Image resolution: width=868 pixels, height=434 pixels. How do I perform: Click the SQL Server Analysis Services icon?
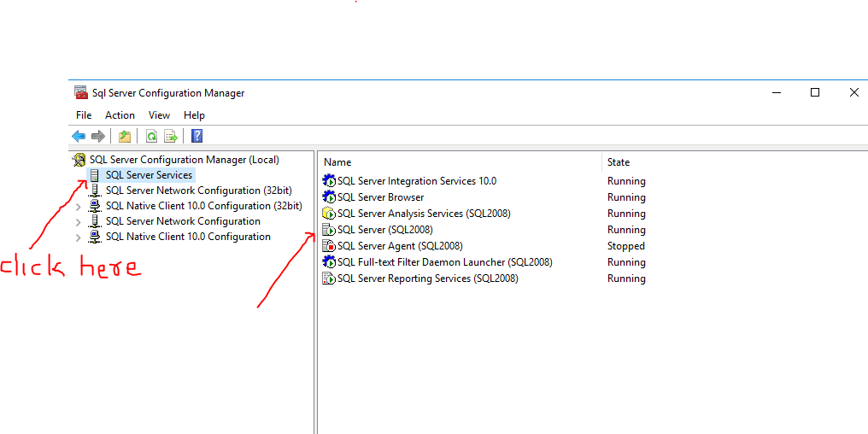(x=329, y=213)
